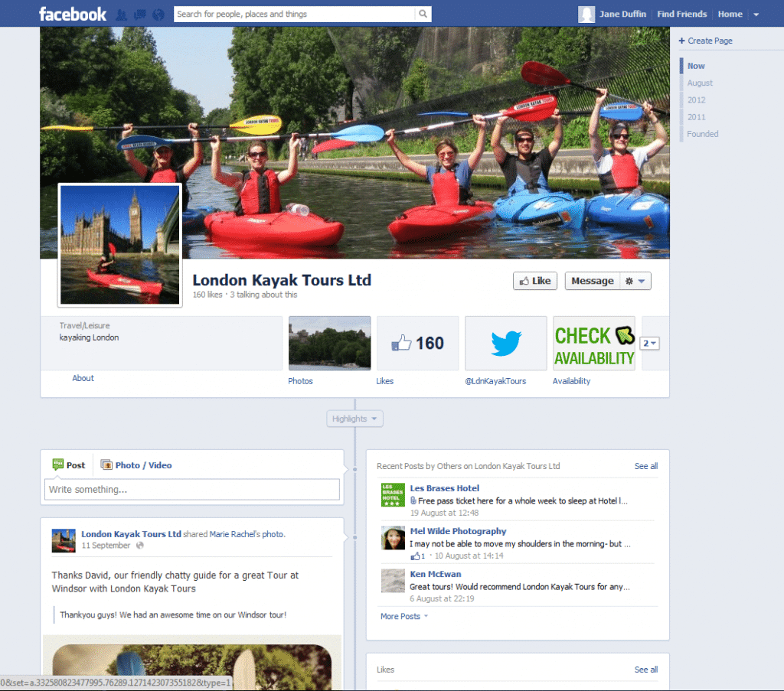
Task: Click the Write something field
Action: click(192, 490)
